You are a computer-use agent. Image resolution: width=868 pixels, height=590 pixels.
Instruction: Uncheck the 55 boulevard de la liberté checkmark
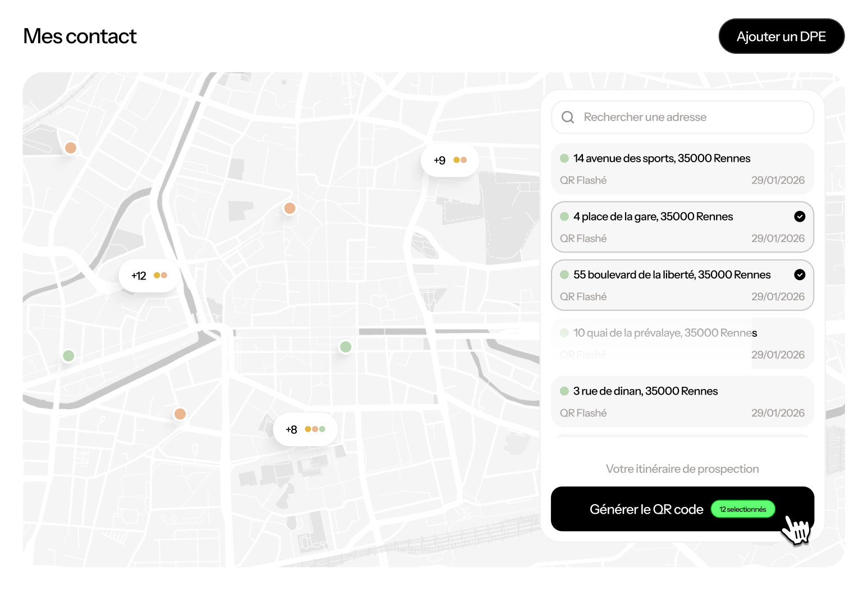point(800,275)
